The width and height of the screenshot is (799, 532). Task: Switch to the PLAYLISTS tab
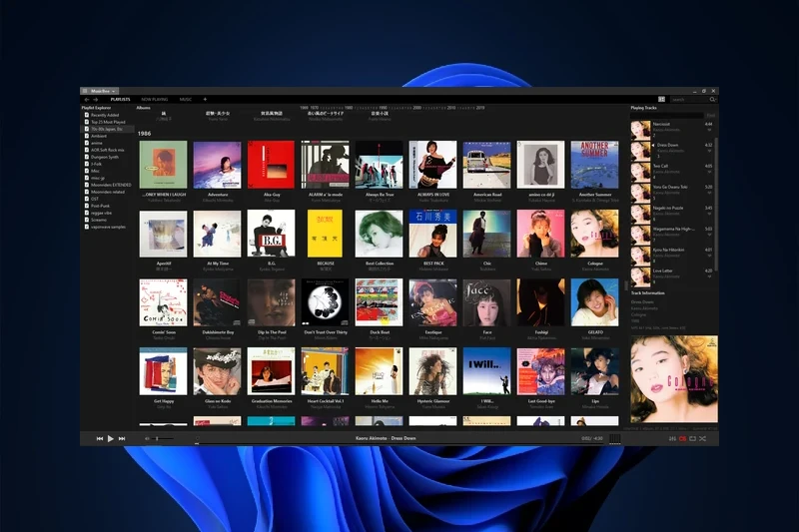click(x=120, y=99)
